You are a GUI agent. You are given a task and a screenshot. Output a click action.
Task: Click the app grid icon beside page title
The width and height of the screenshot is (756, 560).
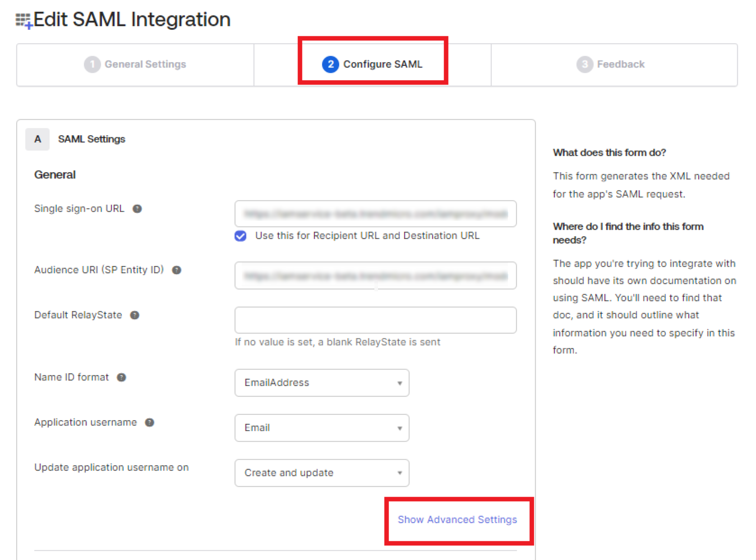[x=23, y=21]
